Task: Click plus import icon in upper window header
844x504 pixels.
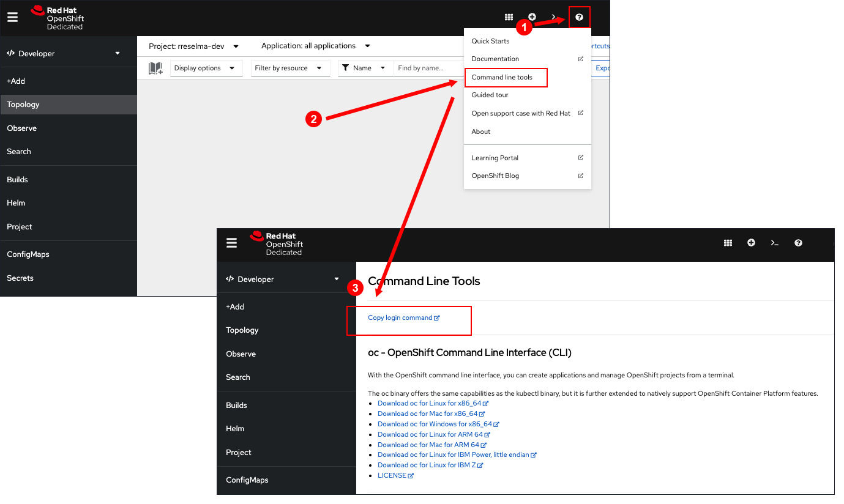Action: (x=532, y=17)
